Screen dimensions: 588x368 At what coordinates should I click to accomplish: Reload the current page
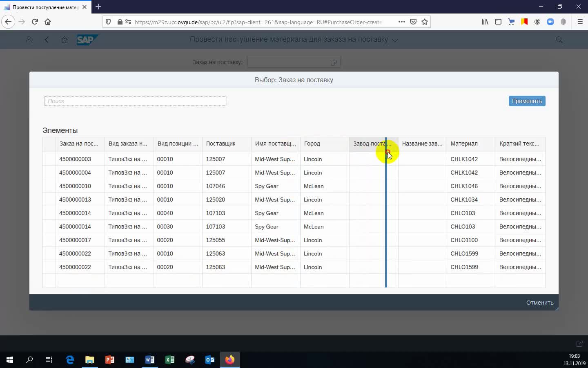pyautogui.click(x=35, y=22)
